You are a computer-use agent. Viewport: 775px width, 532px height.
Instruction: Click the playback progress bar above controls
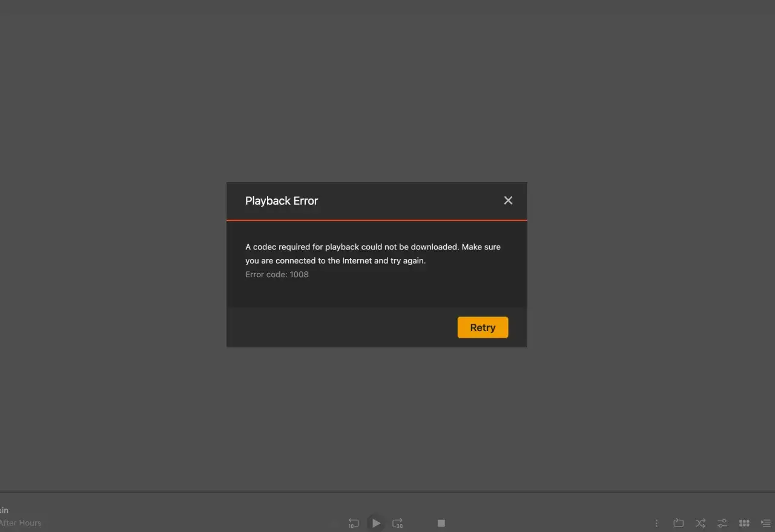387,491
